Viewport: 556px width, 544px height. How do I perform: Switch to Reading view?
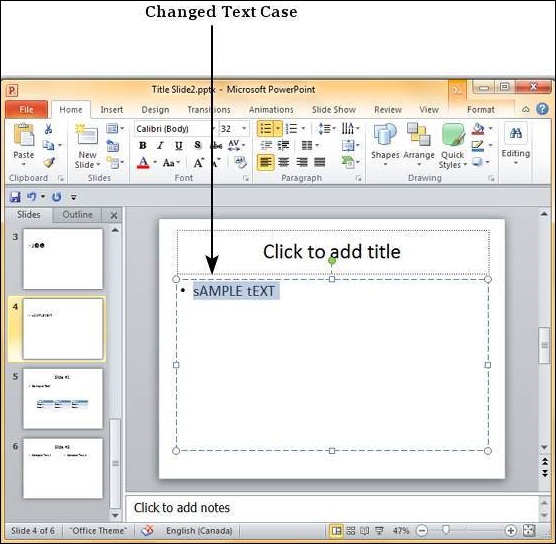pos(365,531)
